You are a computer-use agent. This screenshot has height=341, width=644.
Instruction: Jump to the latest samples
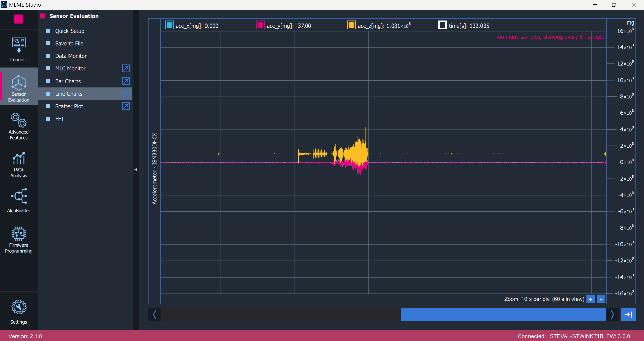[629, 314]
